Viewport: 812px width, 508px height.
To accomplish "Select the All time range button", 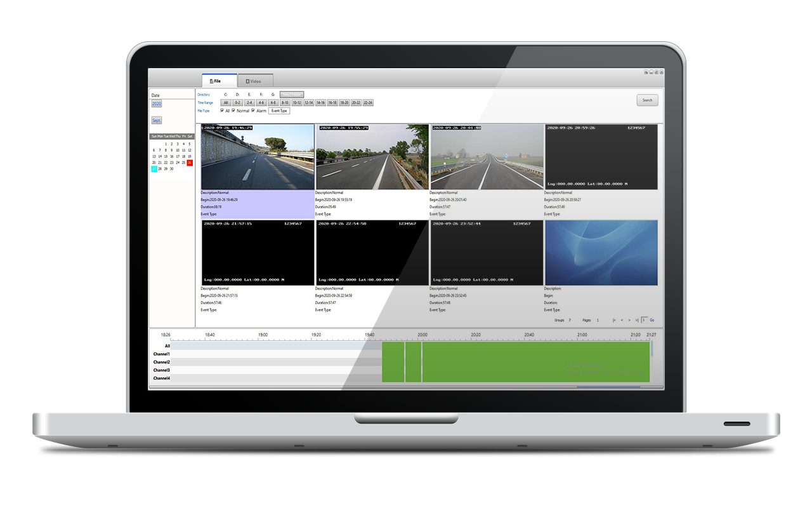I will pyautogui.click(x=226, y=102).
